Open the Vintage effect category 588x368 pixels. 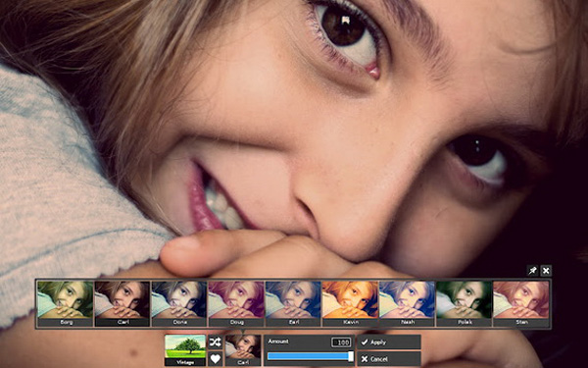185,350
